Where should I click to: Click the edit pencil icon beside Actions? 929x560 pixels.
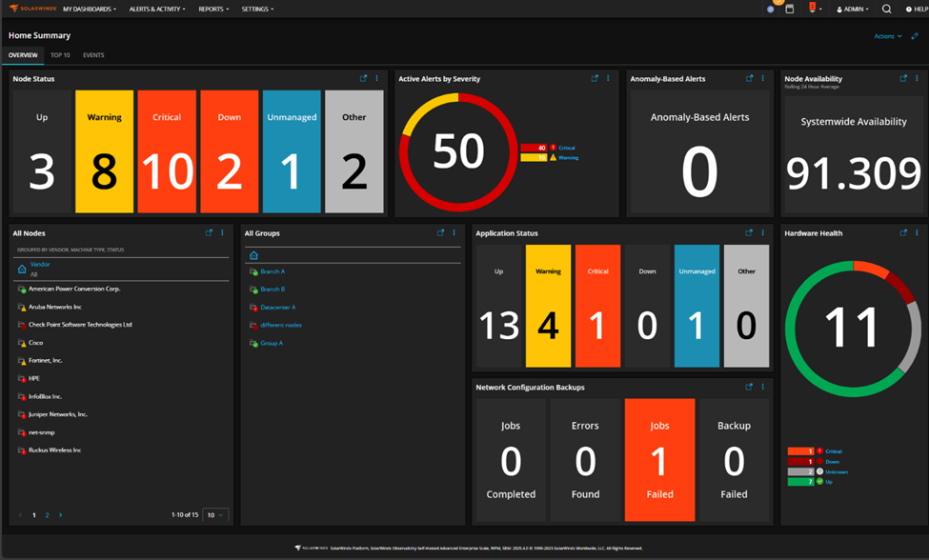pos(915,36)
